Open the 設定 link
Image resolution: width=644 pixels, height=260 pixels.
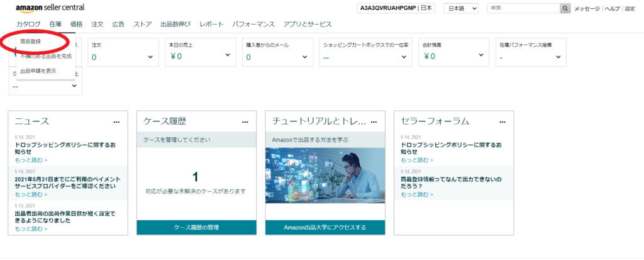(630, 9)
